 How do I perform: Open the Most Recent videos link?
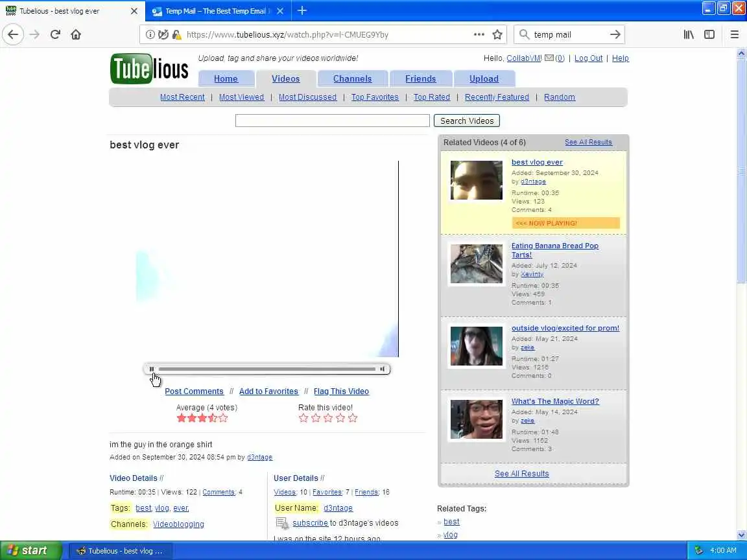point(182,97)
